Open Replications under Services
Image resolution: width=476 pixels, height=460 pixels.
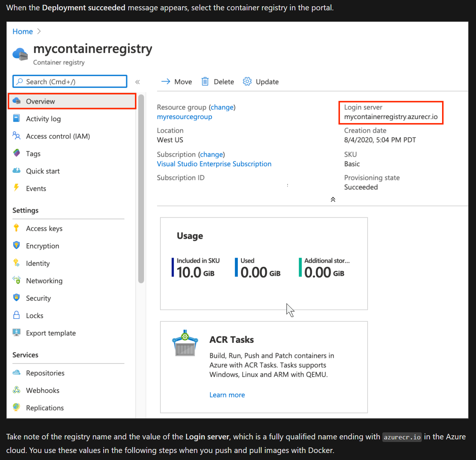(x=45, y=408)
